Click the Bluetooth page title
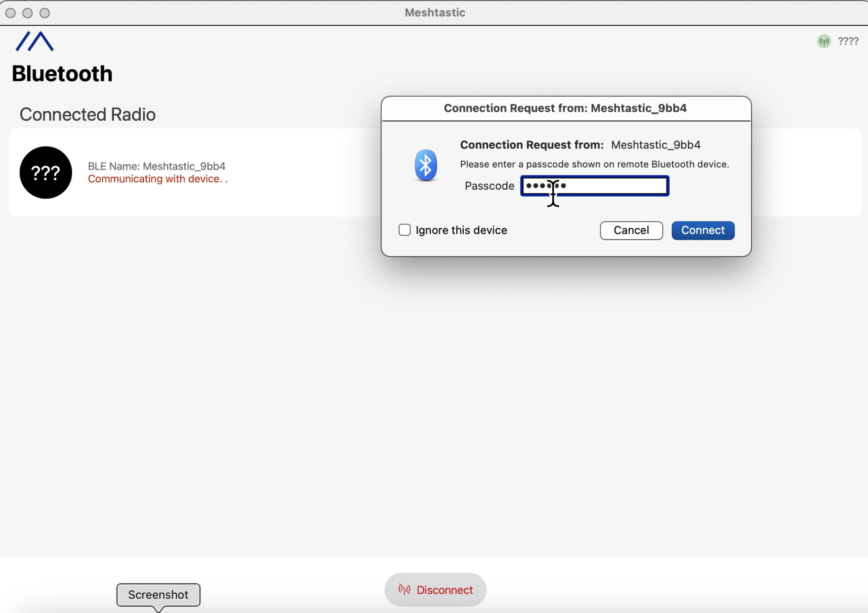Image resolution: width=868 pixels, height=613 pixels. [x=62, y=74]
